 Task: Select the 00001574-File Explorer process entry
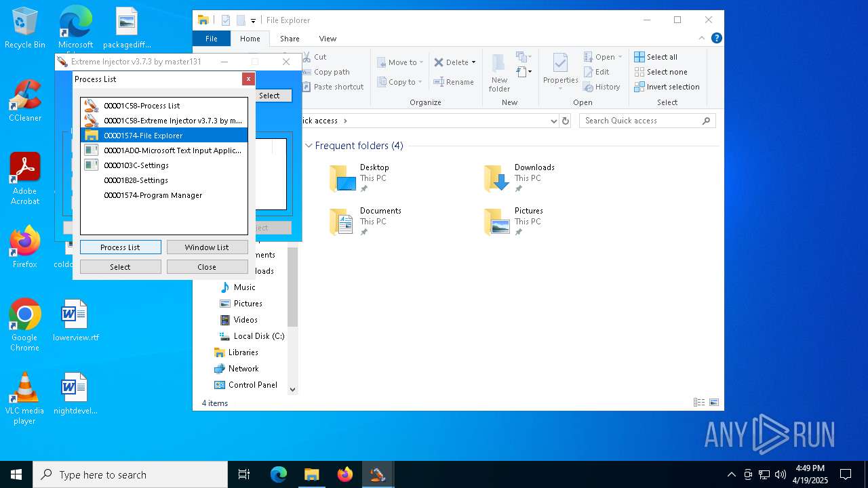164,136
